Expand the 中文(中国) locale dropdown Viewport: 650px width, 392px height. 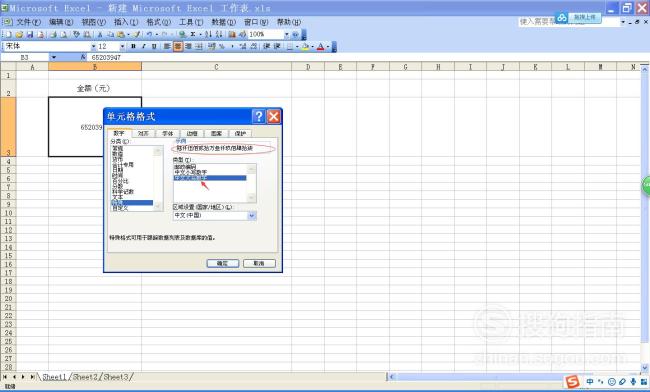tap(252, 215)
